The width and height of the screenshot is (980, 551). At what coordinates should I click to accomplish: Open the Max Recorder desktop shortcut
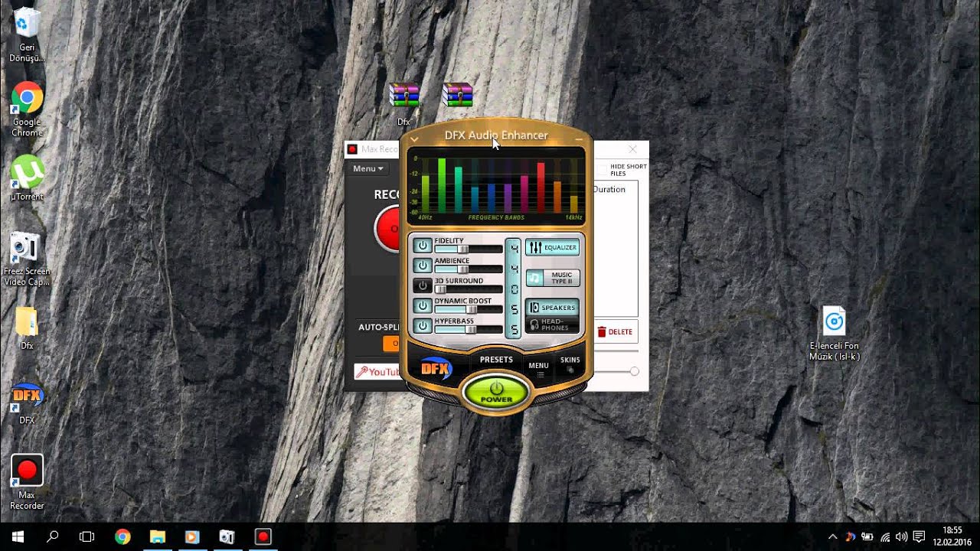27,482
